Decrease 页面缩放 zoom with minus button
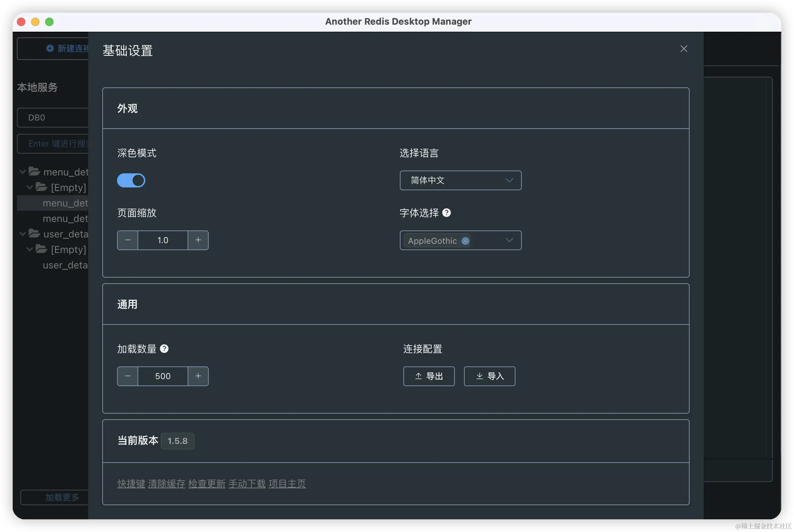This screenshot has height=532, width=794. click(128, 240)
